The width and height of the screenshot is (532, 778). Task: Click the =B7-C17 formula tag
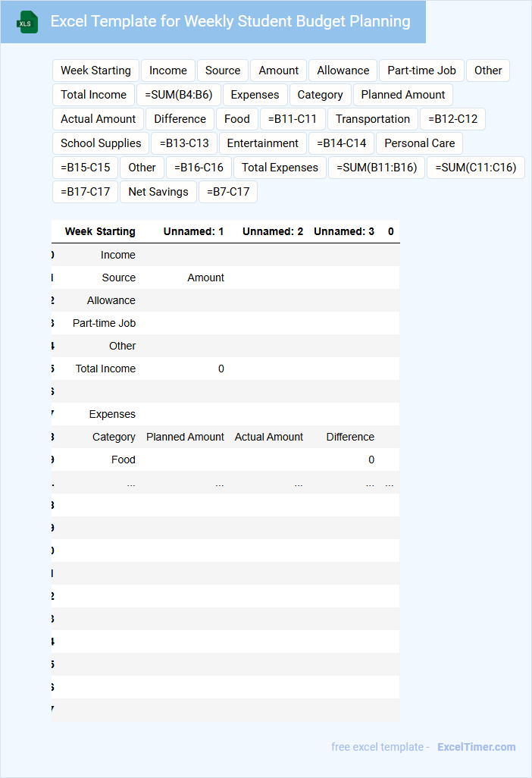tap(228, 192)
